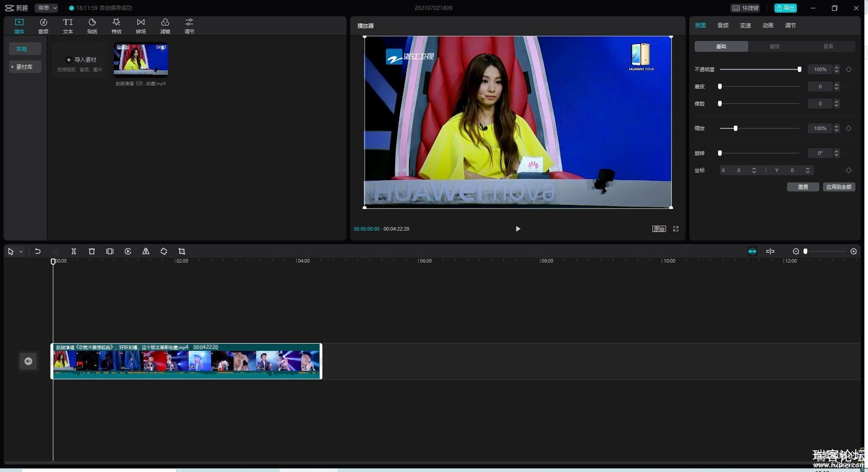The image size is (868, 472).
Task: Switch to the 音频 tab in right panel
Action: (x=723, y=26)
